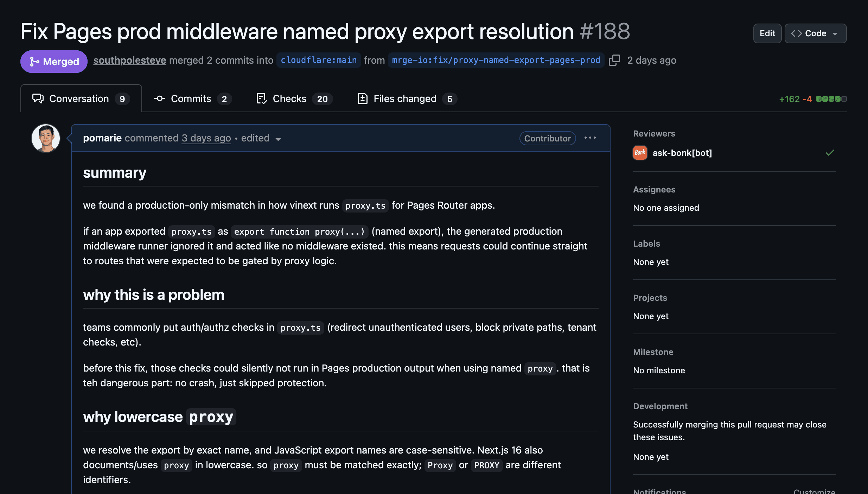Expand the edited history dropdown
The width and height of the screenshot is (868, 494).
(x=261, y=138)
